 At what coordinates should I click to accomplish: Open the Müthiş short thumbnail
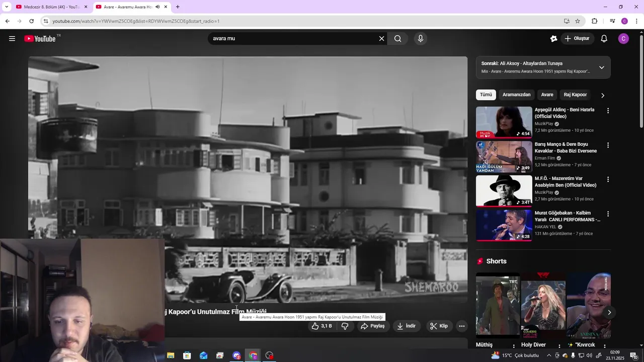pos(497,306)
